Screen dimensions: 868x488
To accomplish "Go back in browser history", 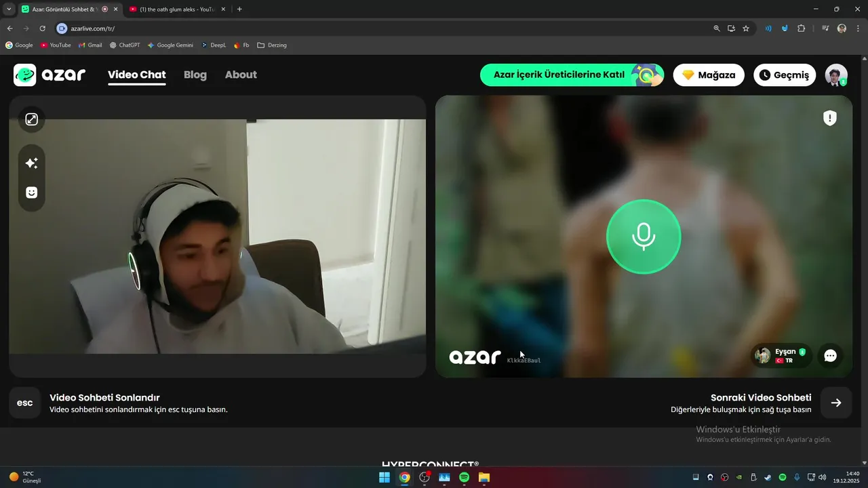I will pyautogui.click(x=9, y=28).
